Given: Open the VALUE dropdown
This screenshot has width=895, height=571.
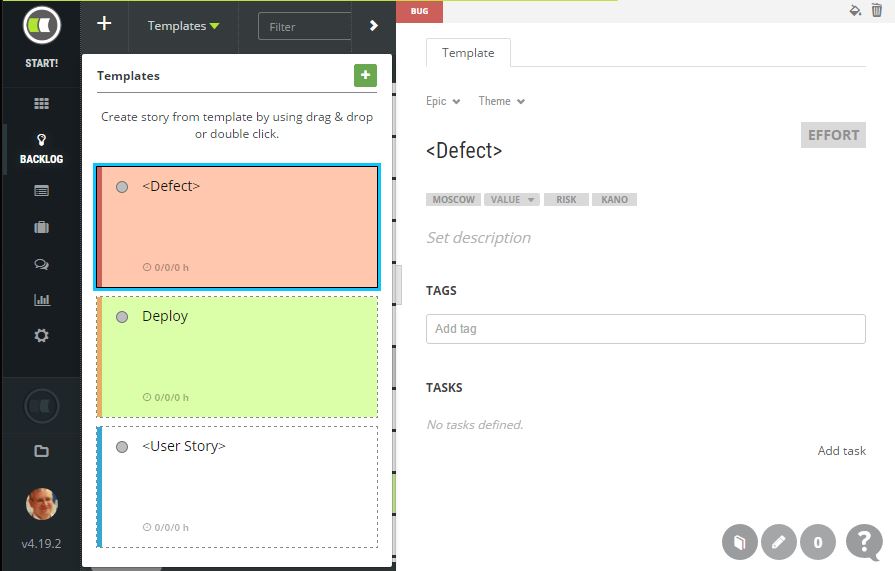Looking at the screenshot, I should pyautogui.click(x=512, y=199).
